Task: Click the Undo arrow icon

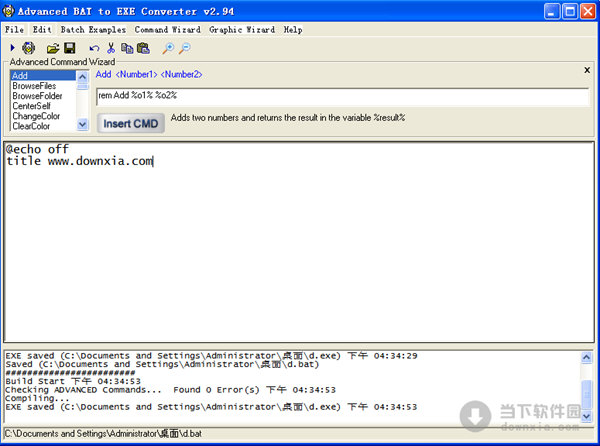Action: tap(94, 48)
